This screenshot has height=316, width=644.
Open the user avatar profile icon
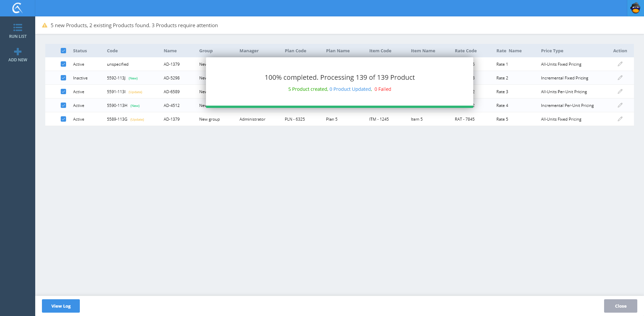point(635,8)
